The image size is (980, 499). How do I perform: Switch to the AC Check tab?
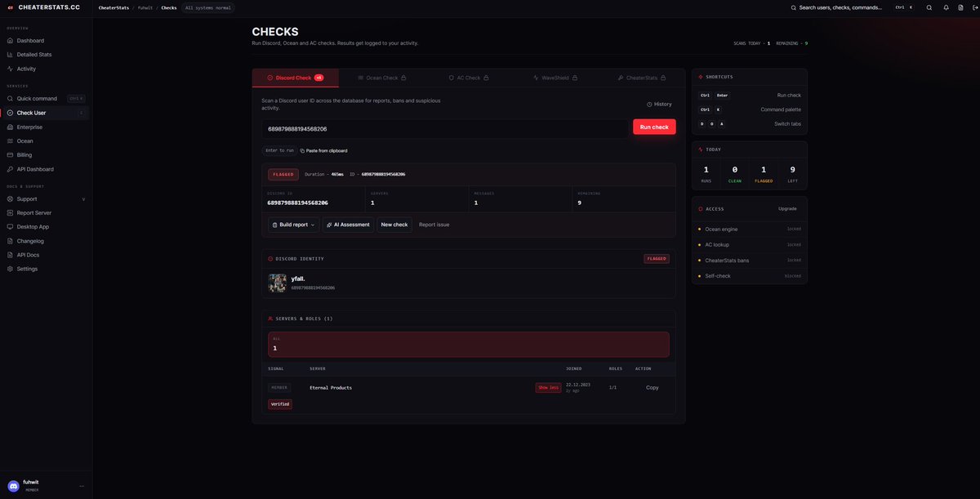click(469, 78)
